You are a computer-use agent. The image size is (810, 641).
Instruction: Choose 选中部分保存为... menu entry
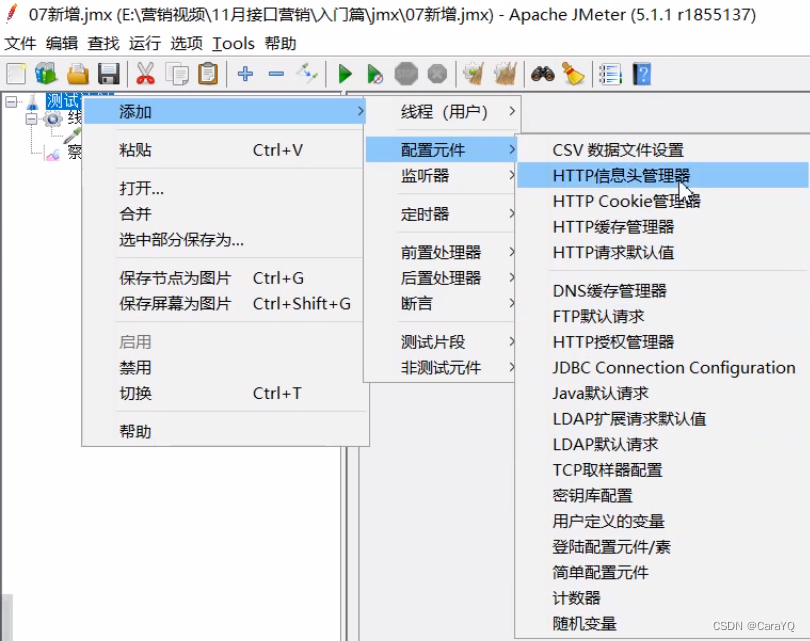click(225, 240)
